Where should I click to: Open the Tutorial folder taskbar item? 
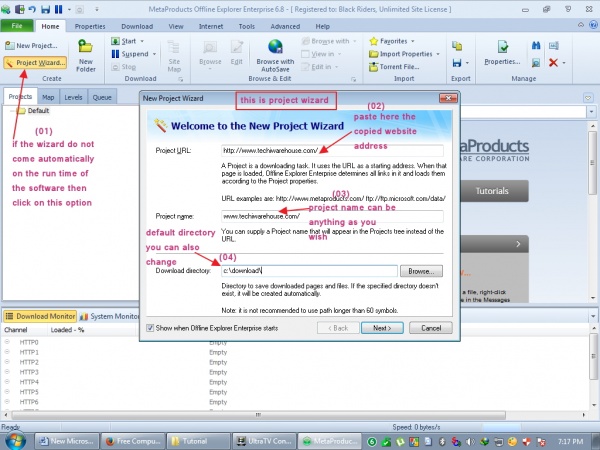(199, 441)
